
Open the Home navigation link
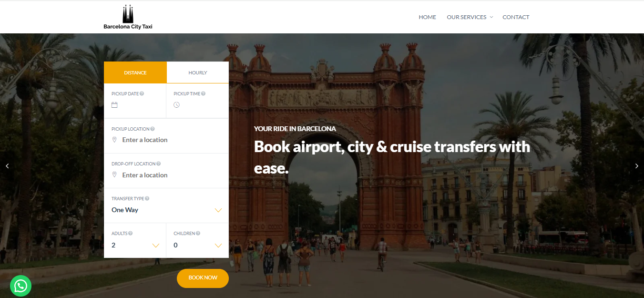[x=427, y=17]
